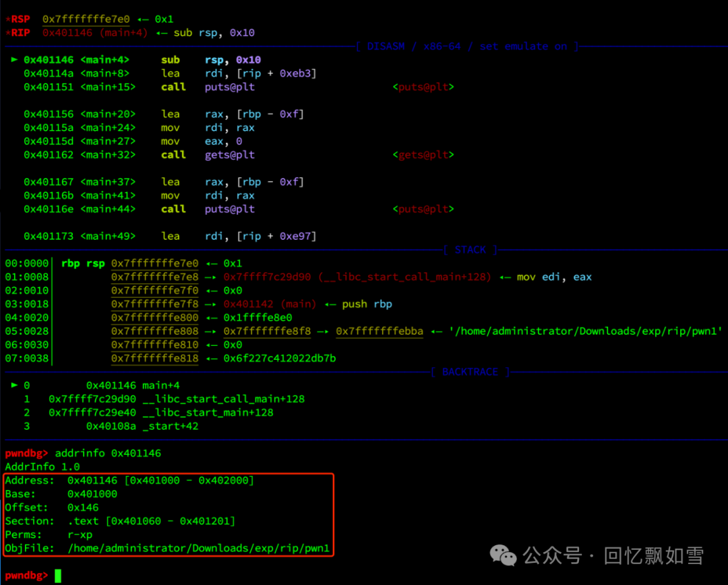
Task: Select the <main+44> label
Action: coord(108,209)
